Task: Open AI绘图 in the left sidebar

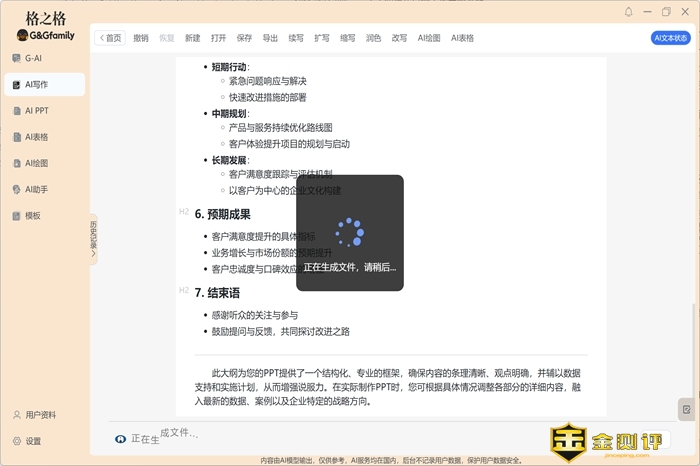Action: 36,163
